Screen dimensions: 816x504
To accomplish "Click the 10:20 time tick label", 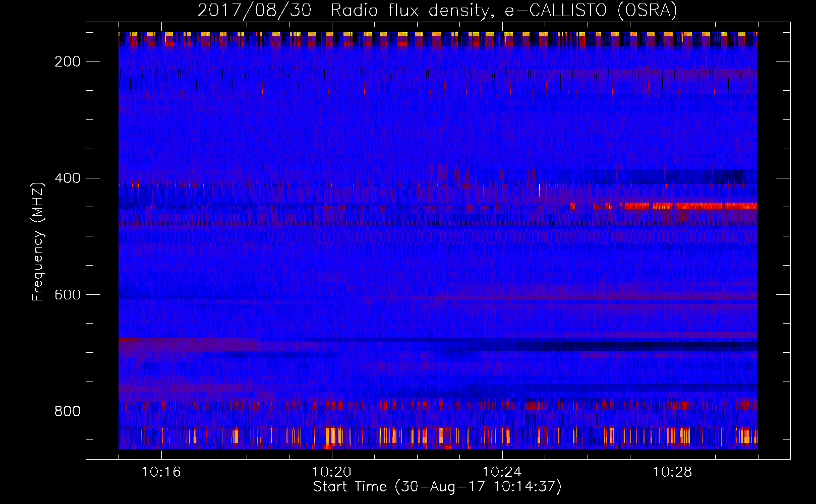I will [x=332, y=472].
